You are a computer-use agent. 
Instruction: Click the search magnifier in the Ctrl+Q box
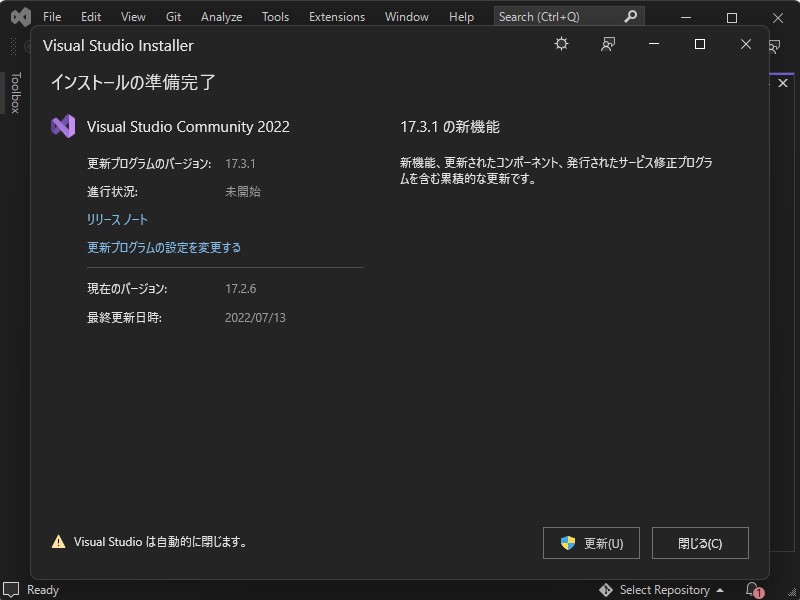630,16
